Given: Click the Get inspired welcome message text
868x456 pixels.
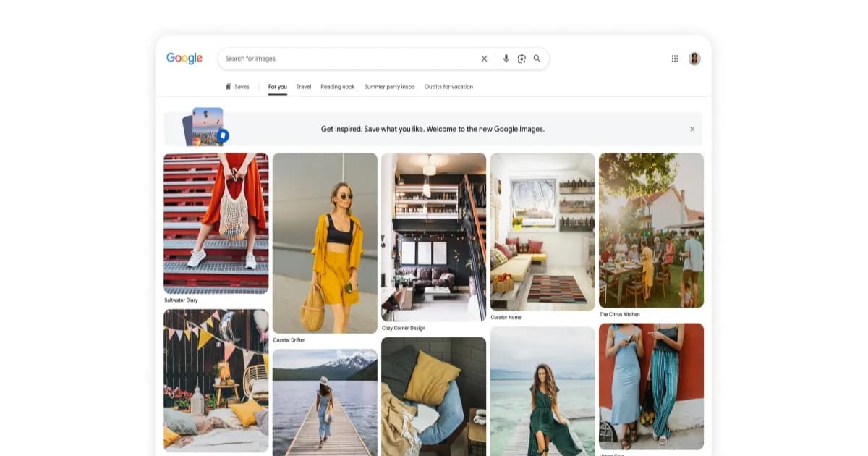Looking at the screenshot, I should [x=433, y=130].
